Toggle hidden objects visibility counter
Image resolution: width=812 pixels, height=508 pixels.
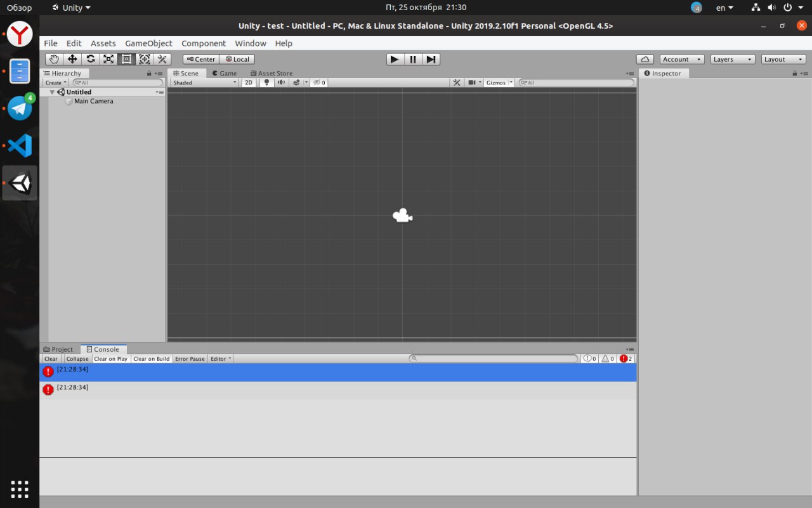coord(319,83)
